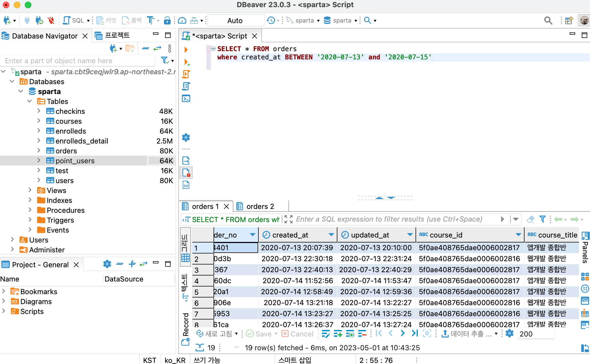Open SQL editor from toolbar

click(74, 20)
